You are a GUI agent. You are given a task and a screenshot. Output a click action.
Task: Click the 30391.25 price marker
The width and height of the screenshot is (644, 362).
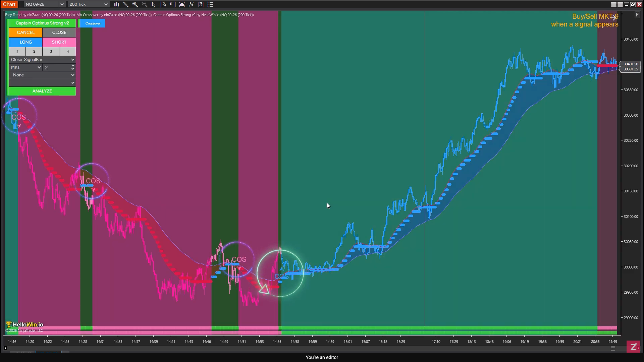coord(631,69)
